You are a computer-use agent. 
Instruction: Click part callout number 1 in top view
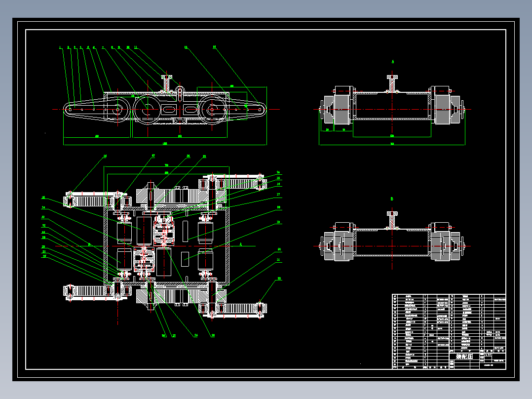(60, 47)
